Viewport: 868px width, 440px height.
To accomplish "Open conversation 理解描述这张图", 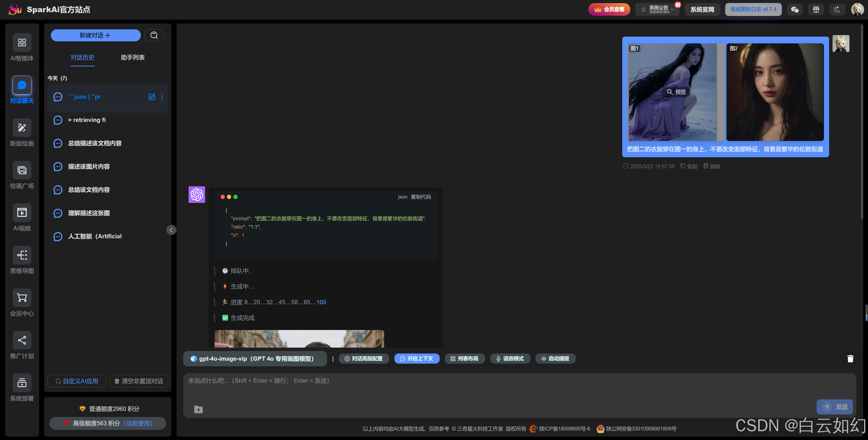I will (107, 213).
